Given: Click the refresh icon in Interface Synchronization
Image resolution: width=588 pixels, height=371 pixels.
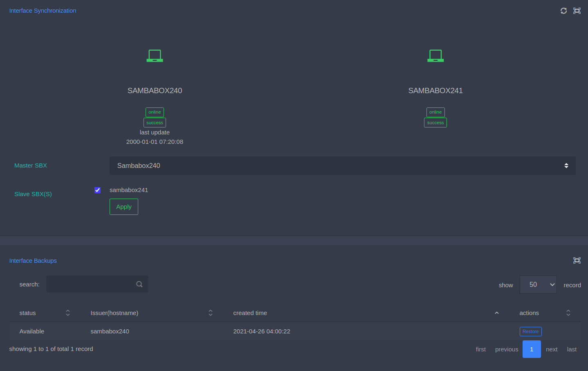Looking at the screenshot, I should click(563, 11).
